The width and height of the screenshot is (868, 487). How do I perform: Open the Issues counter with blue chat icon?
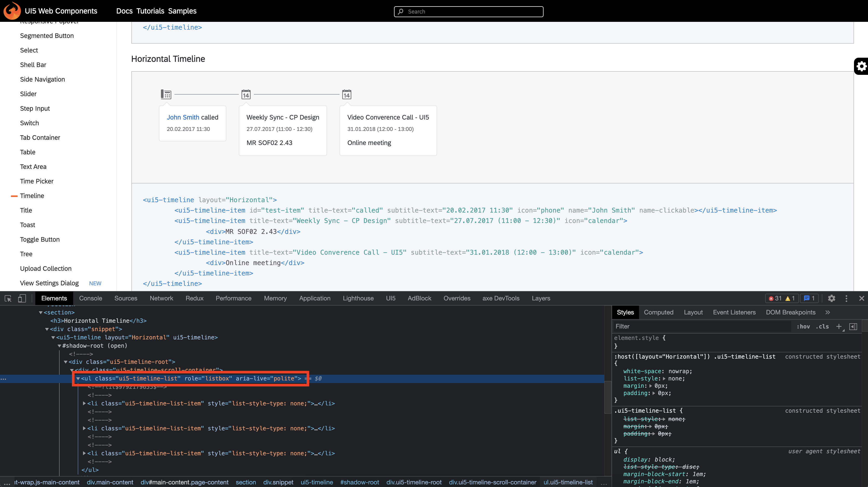click(809, 299)
